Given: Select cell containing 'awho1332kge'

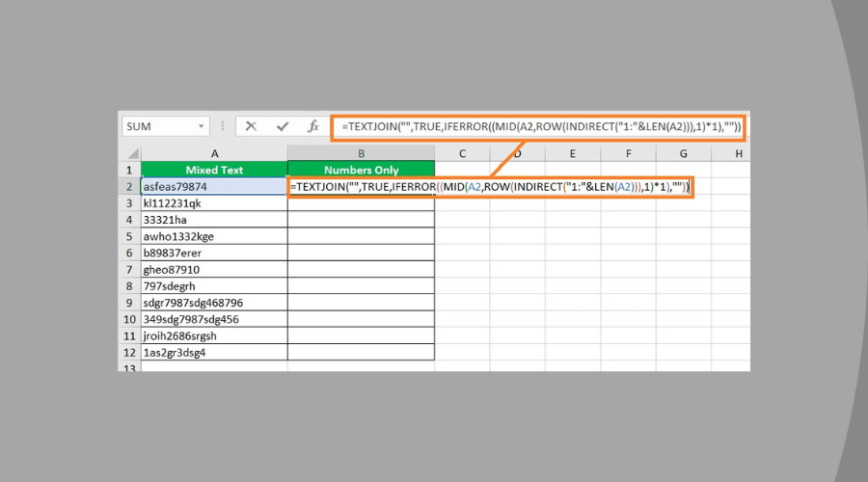Looking at the screenshot, I should [x=214, y=236].
